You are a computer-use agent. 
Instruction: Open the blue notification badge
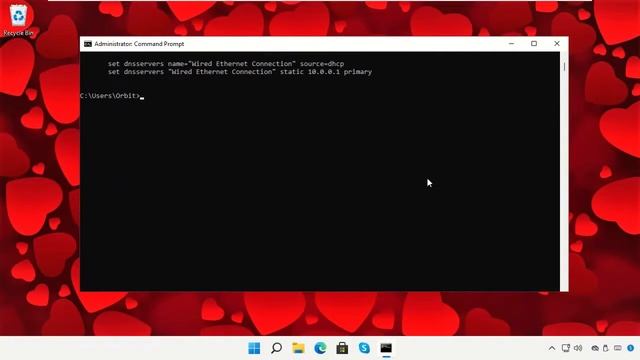[631, 348]
